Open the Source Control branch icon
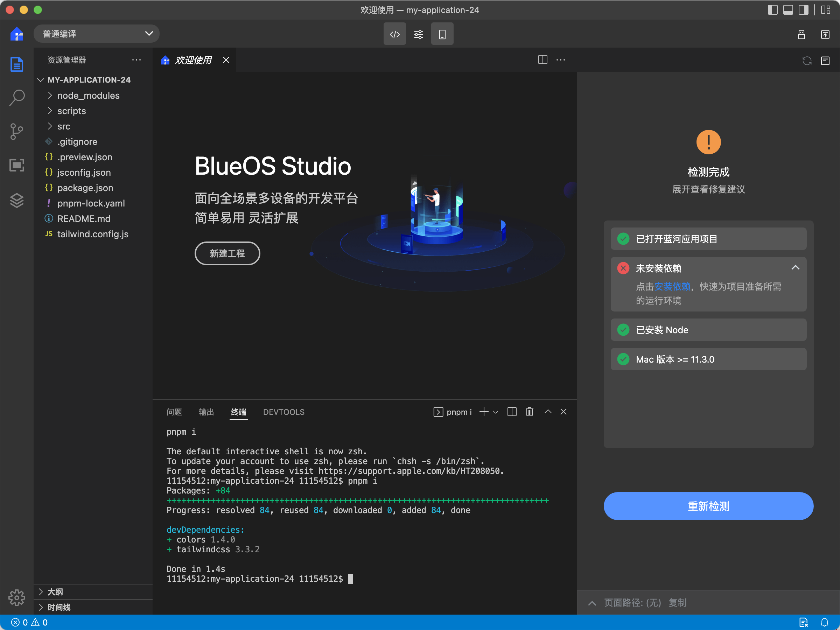Image resolution: width=840 pixels, height=630 pixels. pos(17,131)
